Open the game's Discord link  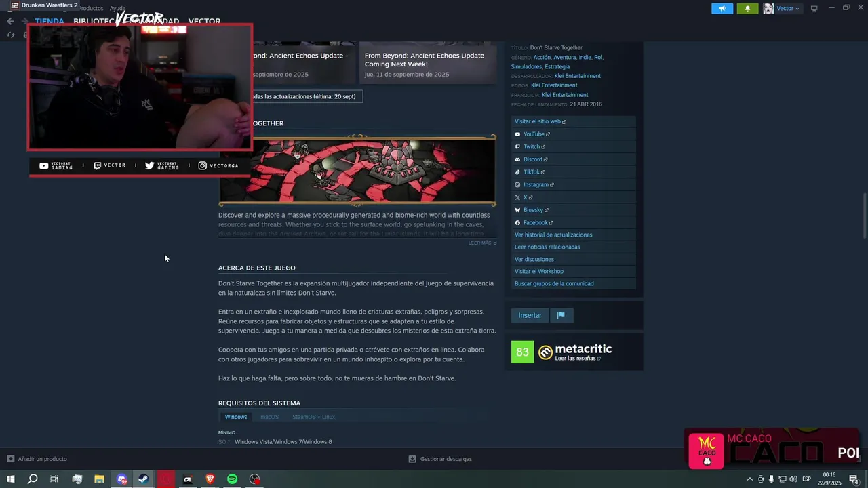(x=574, y=159)
